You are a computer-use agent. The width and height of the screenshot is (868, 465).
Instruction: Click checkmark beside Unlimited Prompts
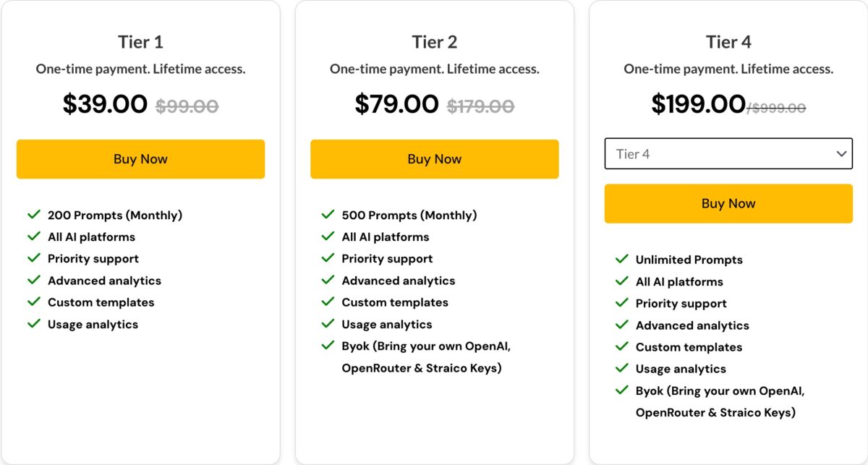(x=621, y=259)
